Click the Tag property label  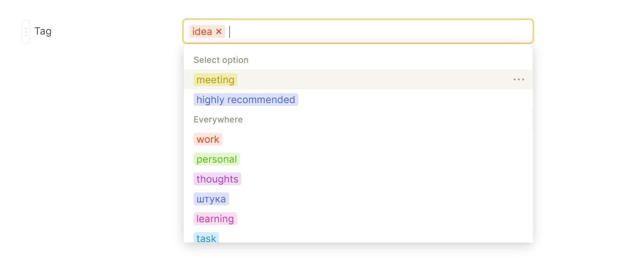click(x=43, y=31)
